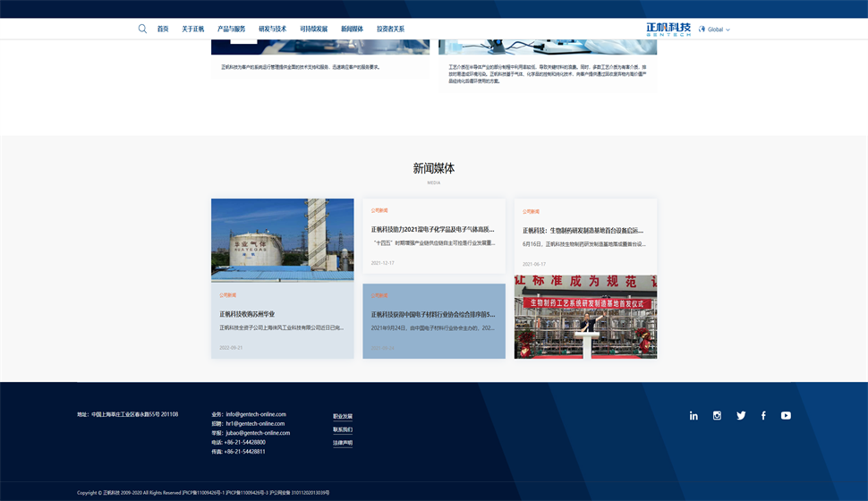Open the Facebook social icon

[763, 415]
